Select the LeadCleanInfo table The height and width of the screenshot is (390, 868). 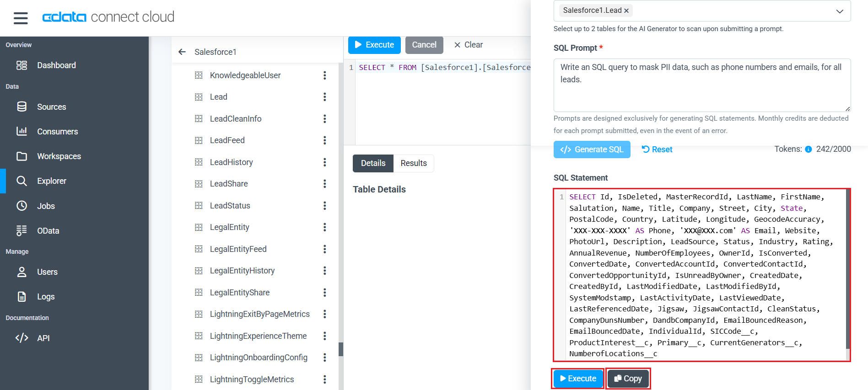(x=235, y=119)
